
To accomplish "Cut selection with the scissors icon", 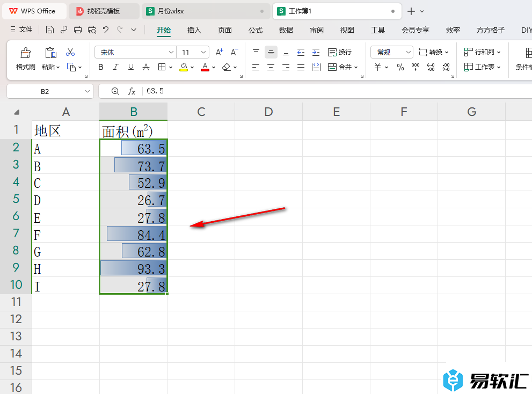I will point(70,52).
